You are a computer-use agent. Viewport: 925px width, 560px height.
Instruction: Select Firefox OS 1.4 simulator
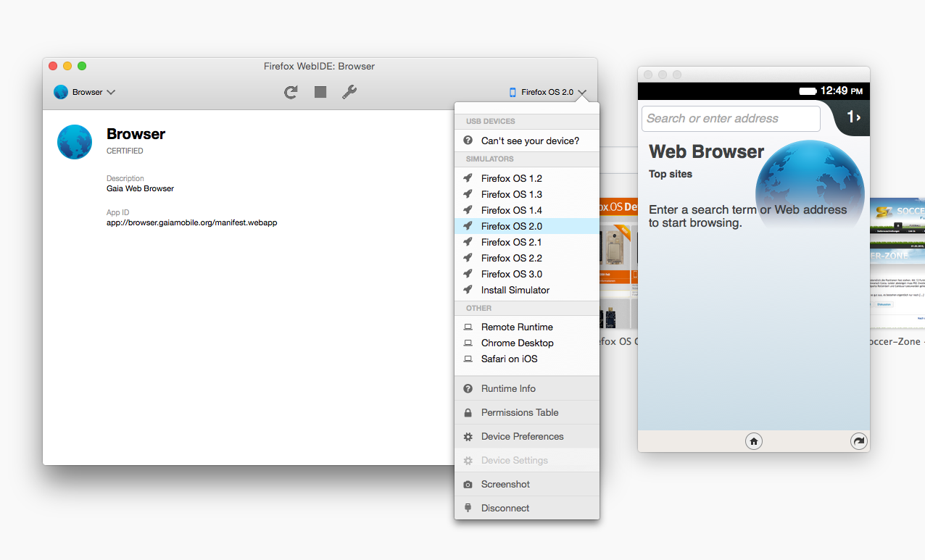coord(527,210)
